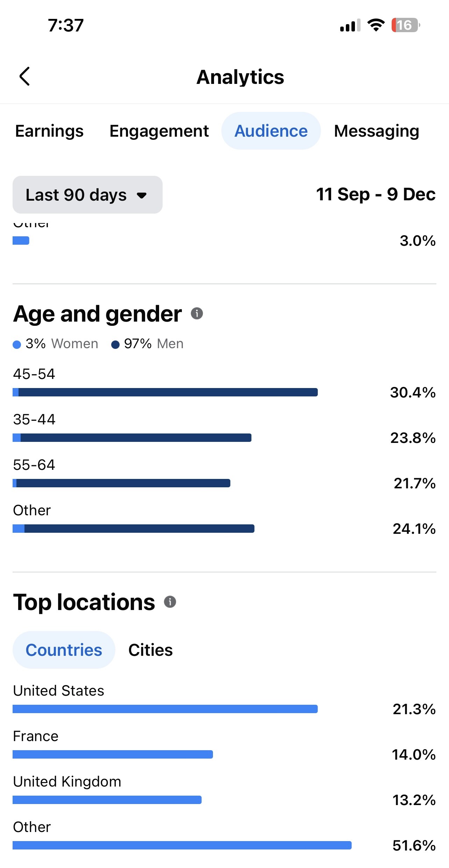449x868 pixels.
Task: Tap the 45-54 age group bar
Action: coord(165,392)
